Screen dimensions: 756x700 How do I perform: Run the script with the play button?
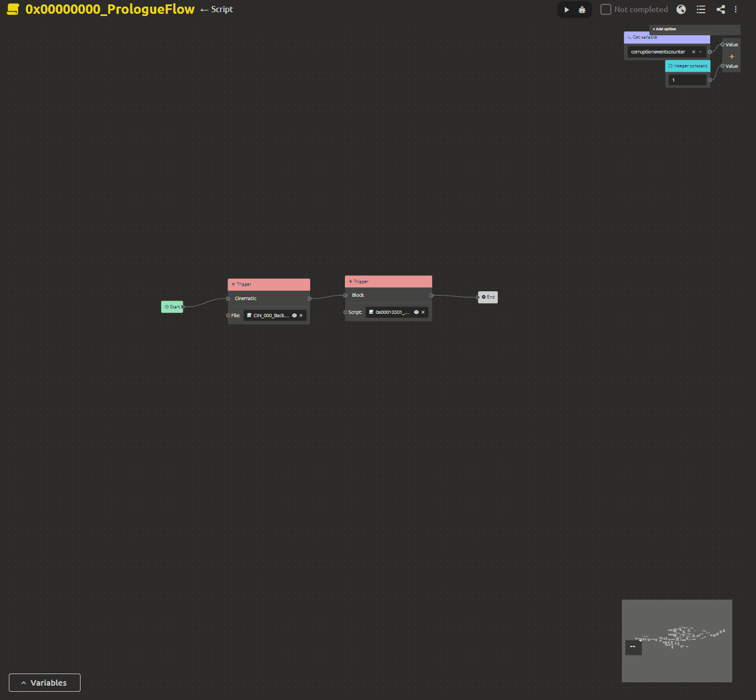click(x=567, y=10)
